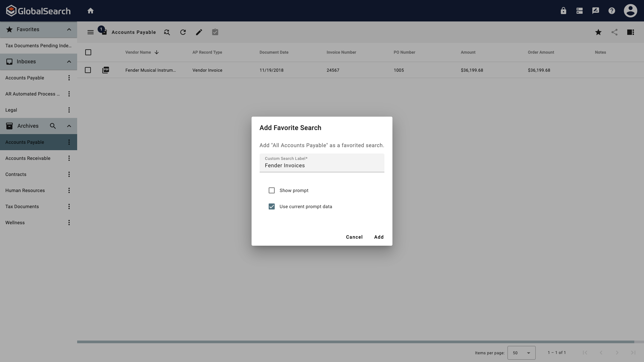644x362 pixels.
Task: Collapse the Inboxes section
Action: 69,61
